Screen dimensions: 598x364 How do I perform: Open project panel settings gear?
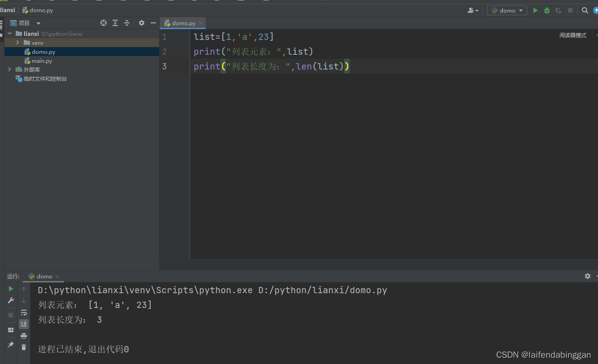(x=142, y=23)
